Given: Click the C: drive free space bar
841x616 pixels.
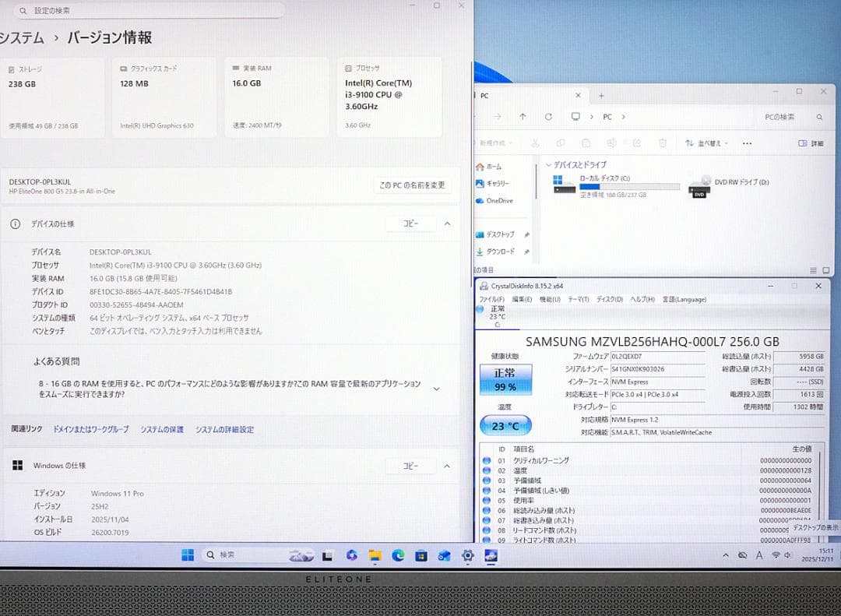Looking at the screenshot, I should (629, 185).
